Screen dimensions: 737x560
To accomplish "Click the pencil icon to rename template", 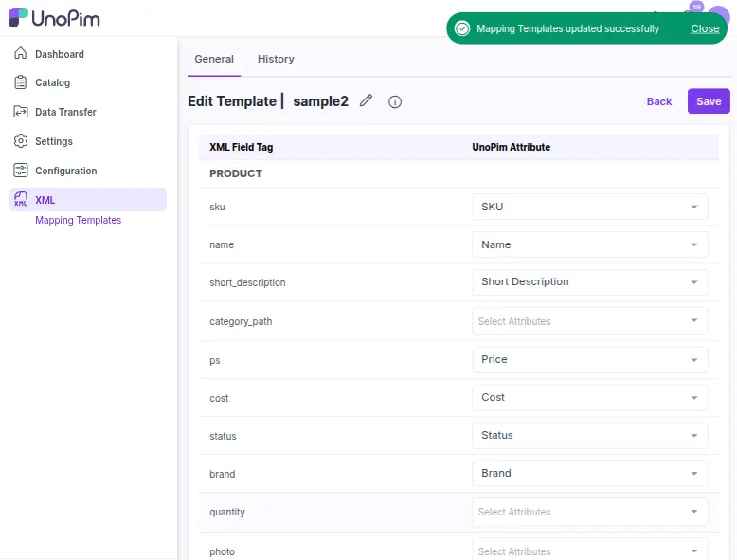I will point(367,101).
